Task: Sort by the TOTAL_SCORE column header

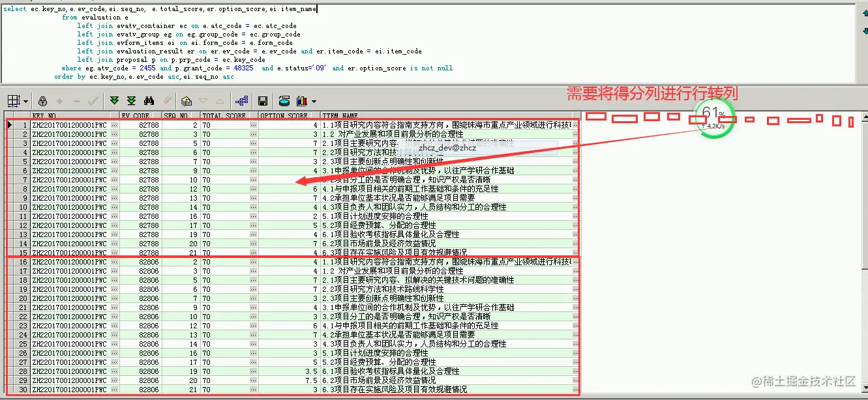Action: coord(229,116)
